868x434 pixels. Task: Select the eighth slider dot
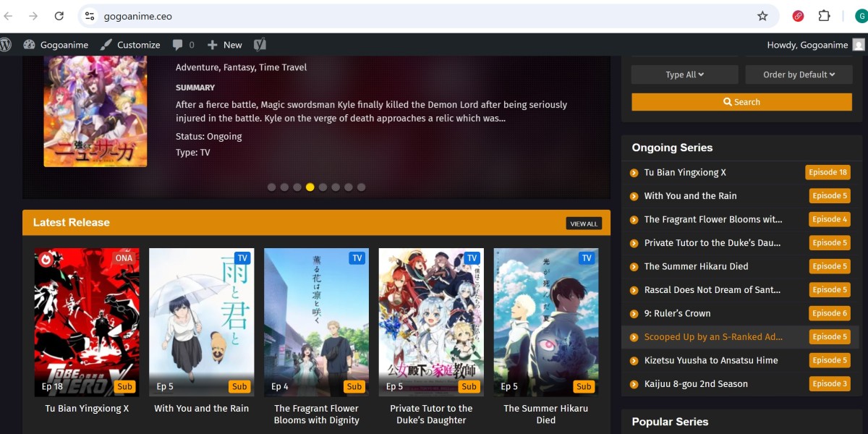[361, 187]
